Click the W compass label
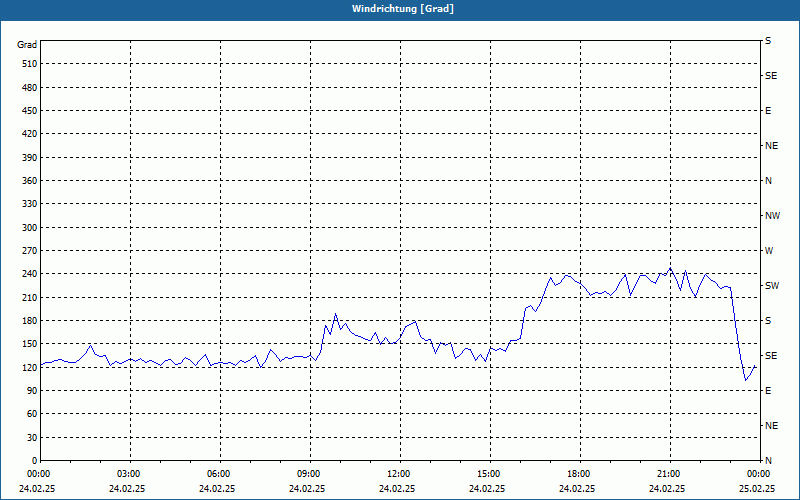 (769, 251)
